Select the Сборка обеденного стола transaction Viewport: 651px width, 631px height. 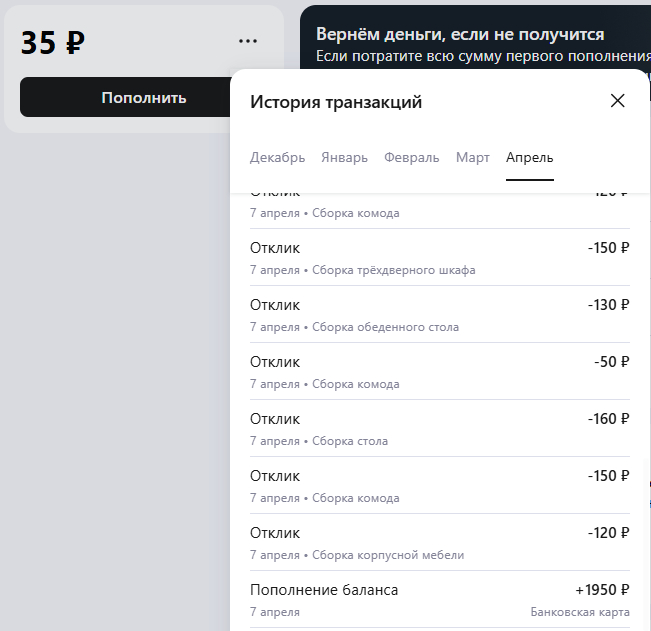click(x=439, y=315)
